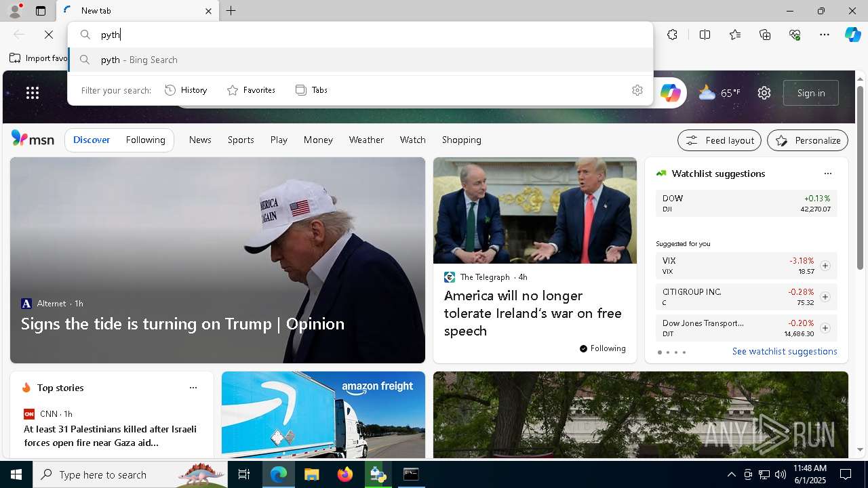The height and width of the screenshot is (488, 868).
Task: Open the terminal window on taskbar
Action: tap(411, 474)
